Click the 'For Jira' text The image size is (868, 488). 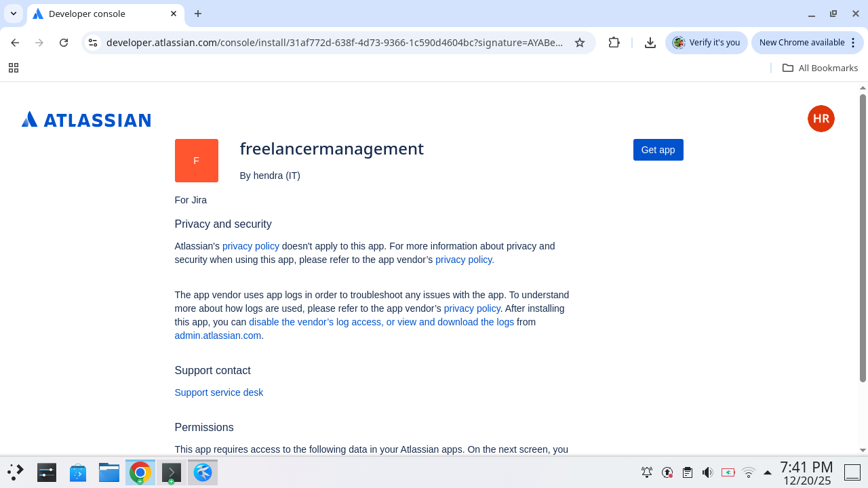pyautogui.click(x=191, y=200)
